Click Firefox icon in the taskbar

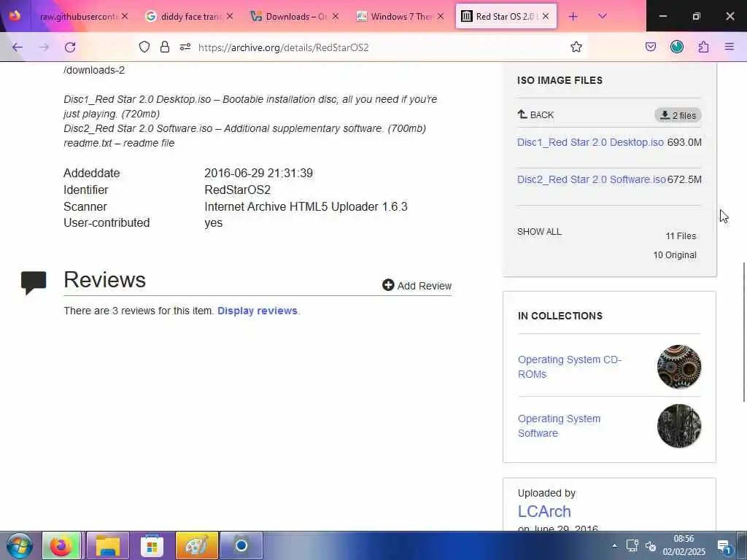[x=61, y=545]
